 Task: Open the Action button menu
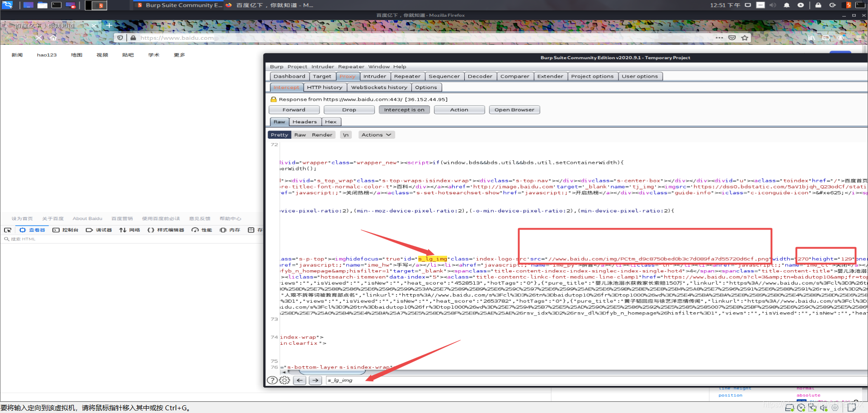click(459, 110)
